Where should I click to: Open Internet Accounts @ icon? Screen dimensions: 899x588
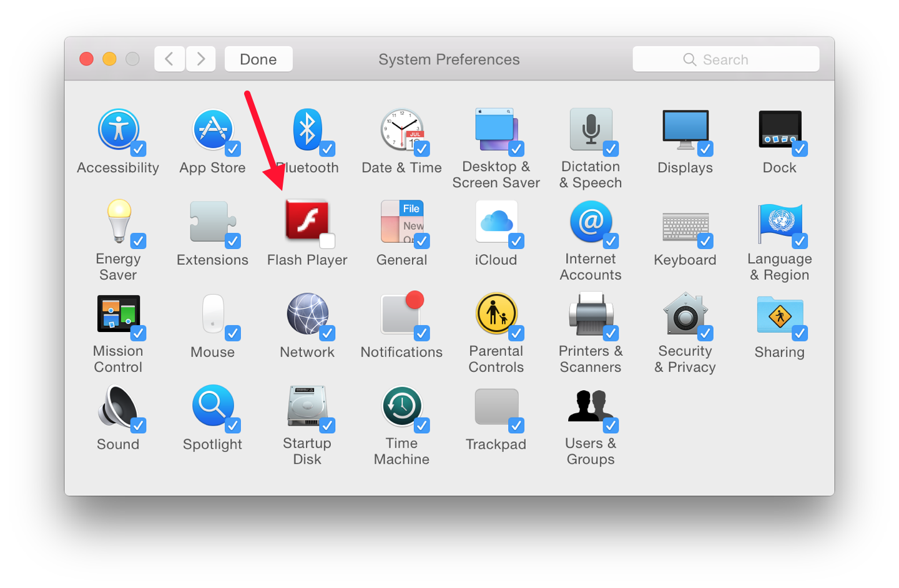point(591,222)
